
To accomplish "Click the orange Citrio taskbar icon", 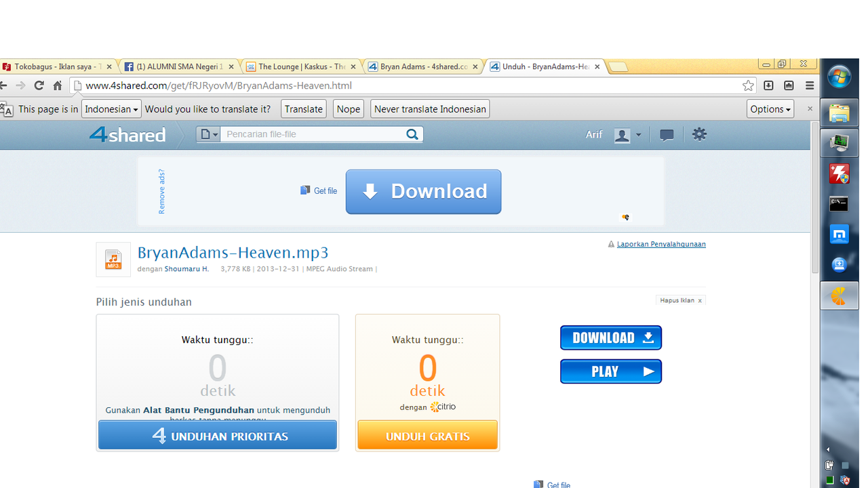I will tap(839, 296).
